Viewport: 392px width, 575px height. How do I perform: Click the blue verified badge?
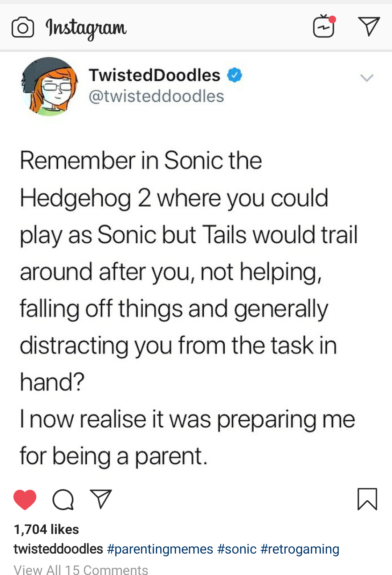tap(235, 75)
